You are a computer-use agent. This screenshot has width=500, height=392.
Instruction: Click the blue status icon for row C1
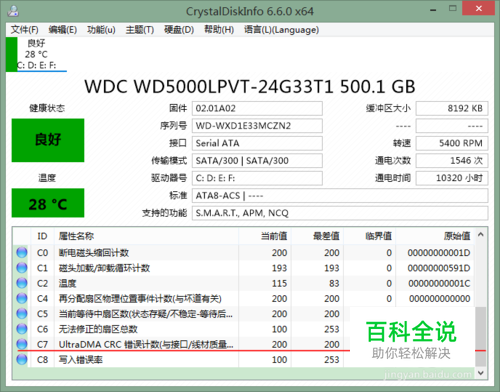coord(22,268)
